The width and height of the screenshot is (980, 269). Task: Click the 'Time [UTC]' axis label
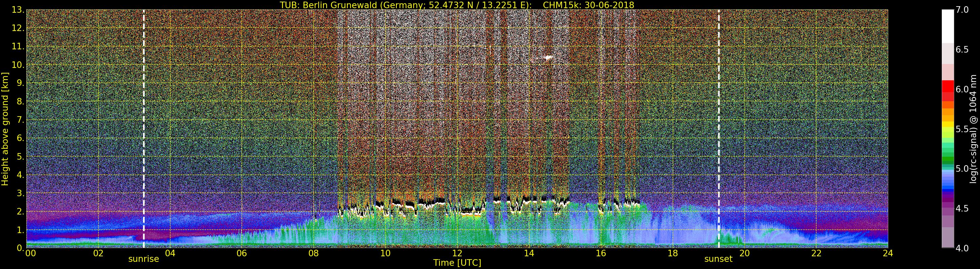pyautogui.click(x=457, y=262)
